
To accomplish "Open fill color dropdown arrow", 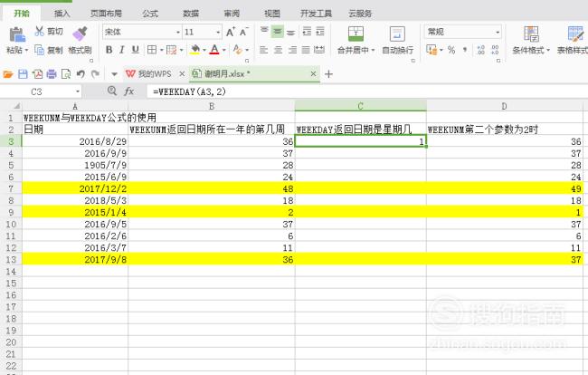I will (204, 50).
